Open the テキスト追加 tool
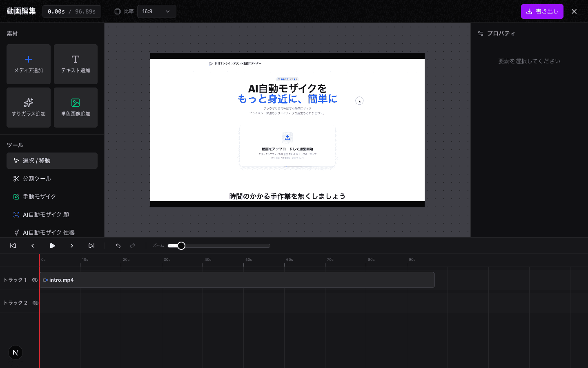 (x=76, y=64)
